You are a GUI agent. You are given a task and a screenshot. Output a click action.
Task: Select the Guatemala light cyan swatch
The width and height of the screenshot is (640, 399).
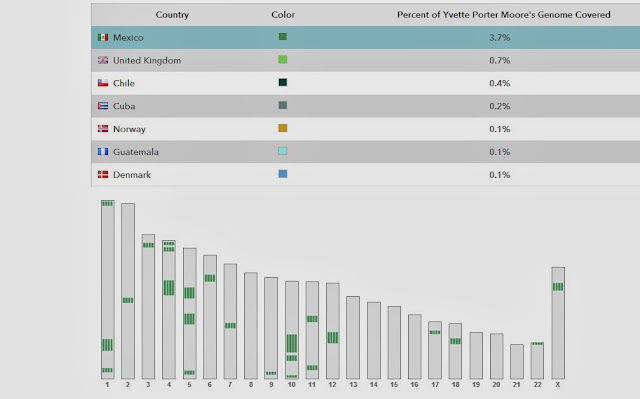click(282, 151)
